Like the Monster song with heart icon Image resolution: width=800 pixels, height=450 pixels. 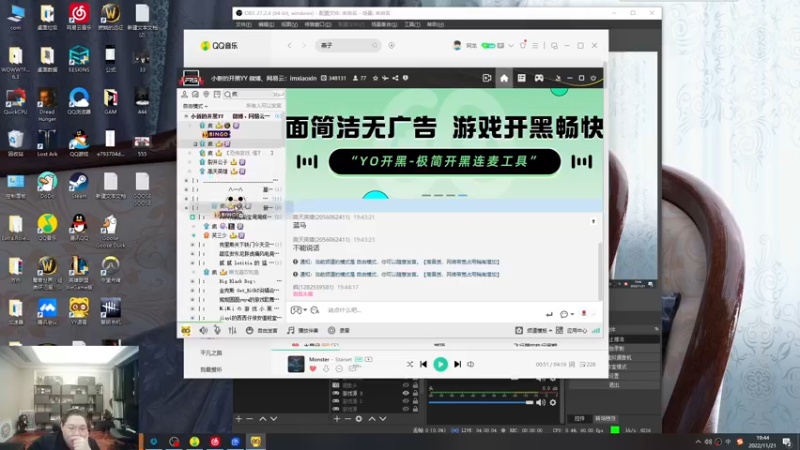[x=313, y=369]
